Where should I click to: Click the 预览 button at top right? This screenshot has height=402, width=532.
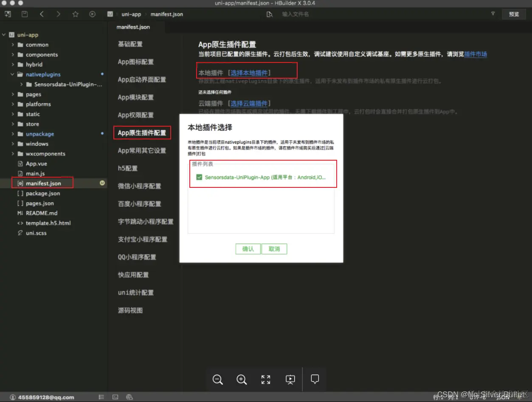click(x=513, y=14)
